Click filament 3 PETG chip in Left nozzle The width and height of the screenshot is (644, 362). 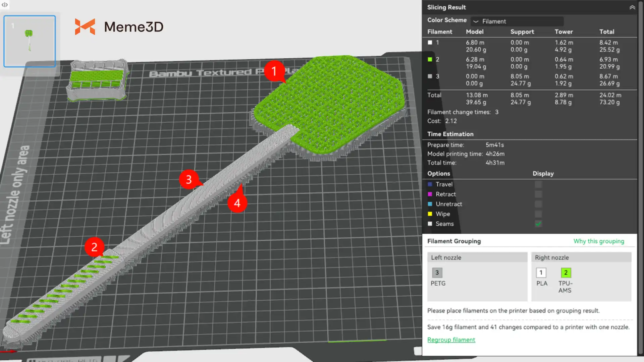[x=437, y=273]
